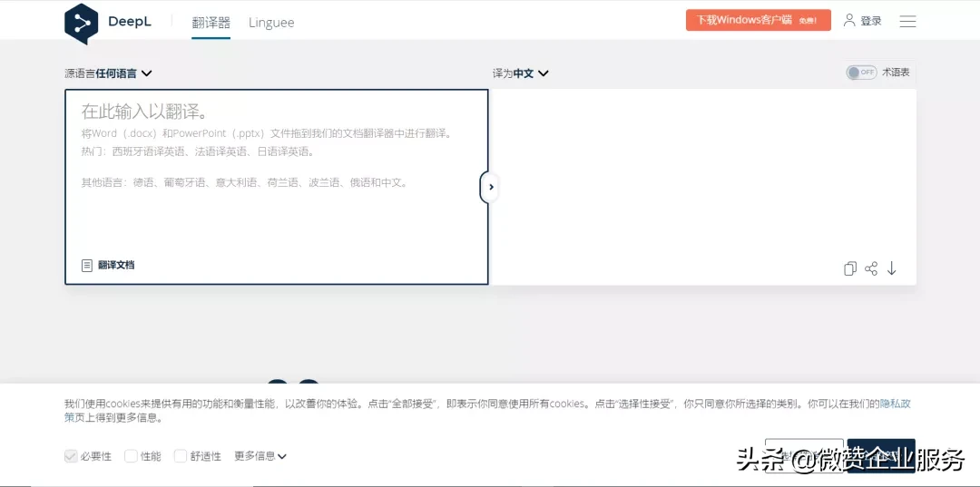Click the user login icon
Viewport: 980px width, 487px height.
pyautogui.click(x=849, y=21)
